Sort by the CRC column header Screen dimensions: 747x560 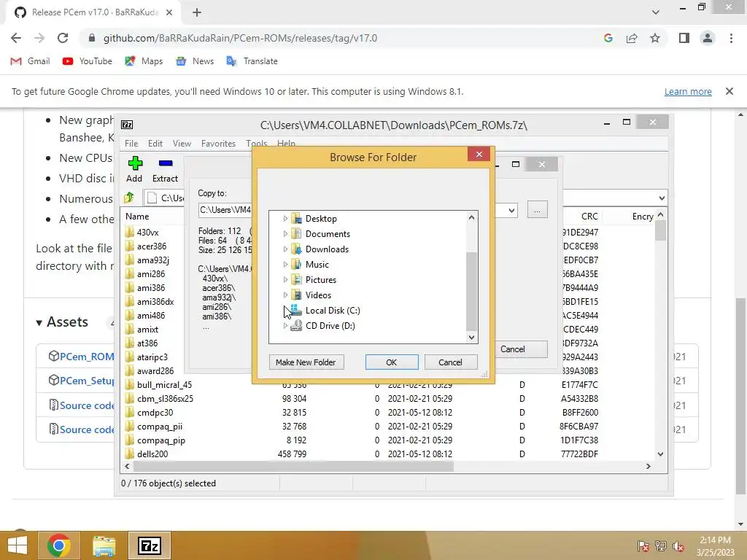[x=589, y=216]
